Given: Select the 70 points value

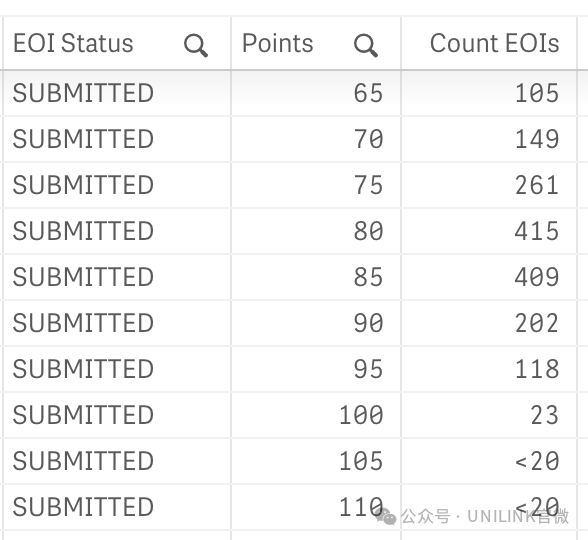Looking at the screenshot, I should (368, 139).
